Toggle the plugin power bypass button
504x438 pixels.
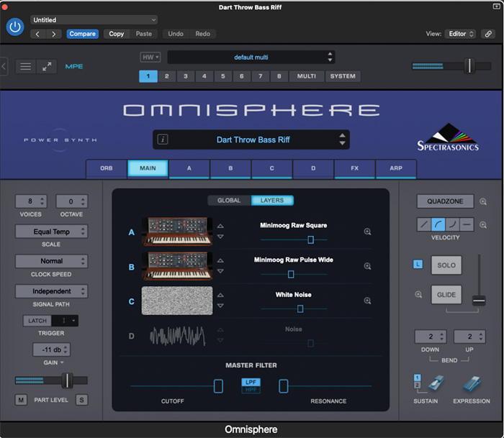click(x=15, y=27)
